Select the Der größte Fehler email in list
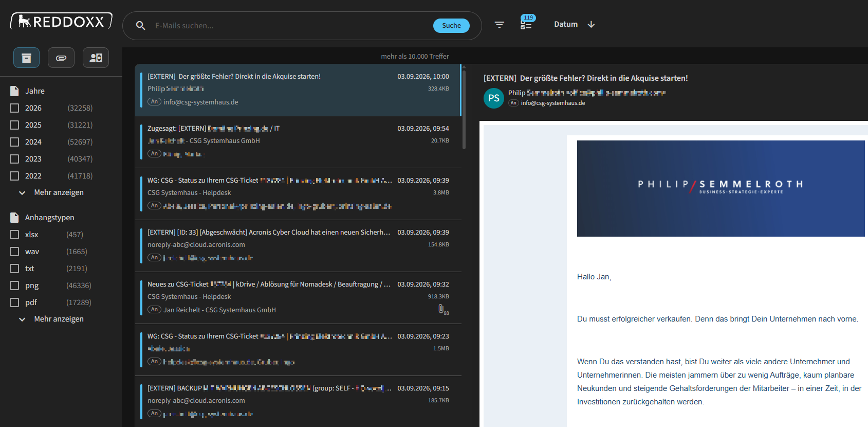The image size is (868, 427). [x=298, y=90]
